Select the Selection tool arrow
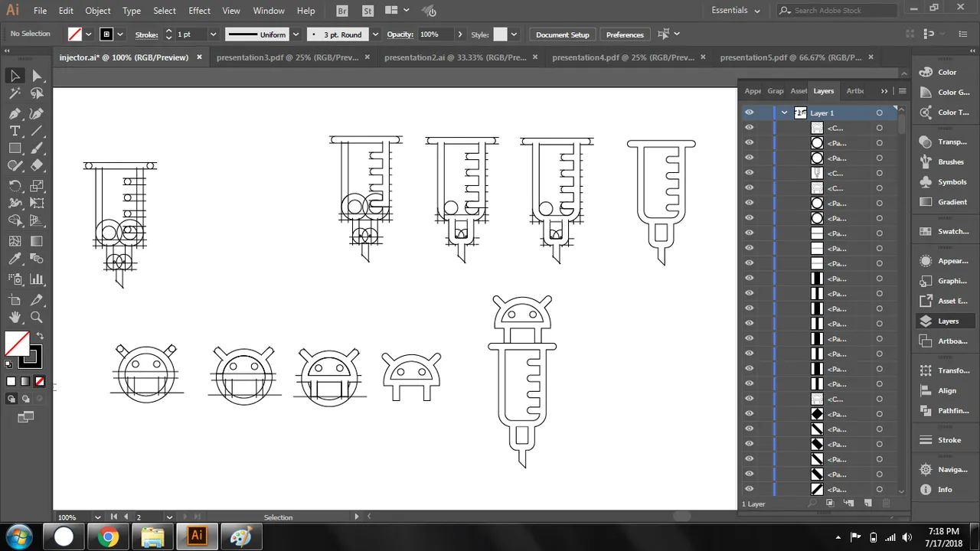This screenshot has height=551, width=980. click(x=15, y=76)
